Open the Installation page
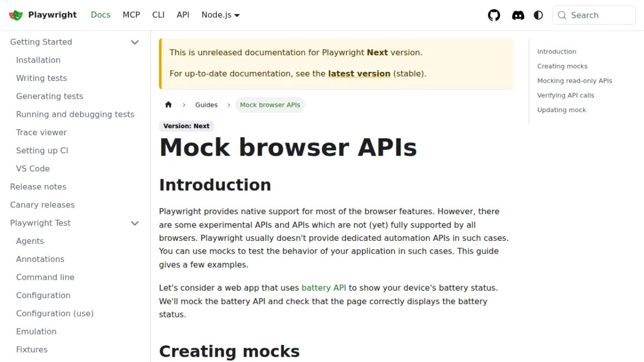This screenshot has width=644, height=362. coord(38,60)
